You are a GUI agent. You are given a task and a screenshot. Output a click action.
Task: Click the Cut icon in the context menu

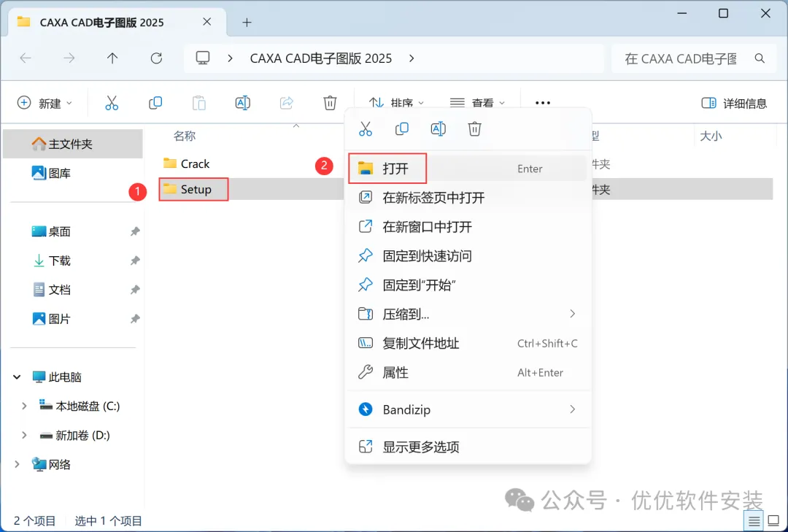tap(366, 129)
